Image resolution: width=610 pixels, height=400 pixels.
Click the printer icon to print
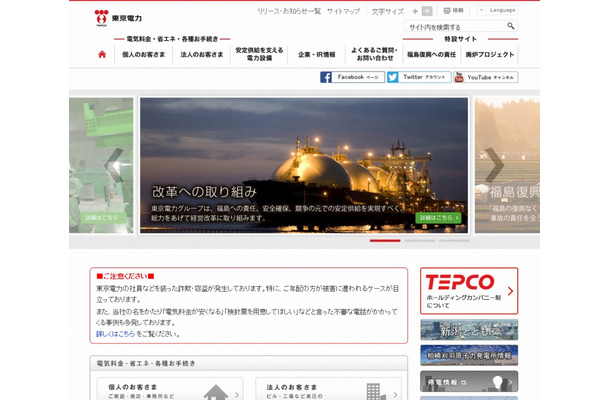[447, 11]
